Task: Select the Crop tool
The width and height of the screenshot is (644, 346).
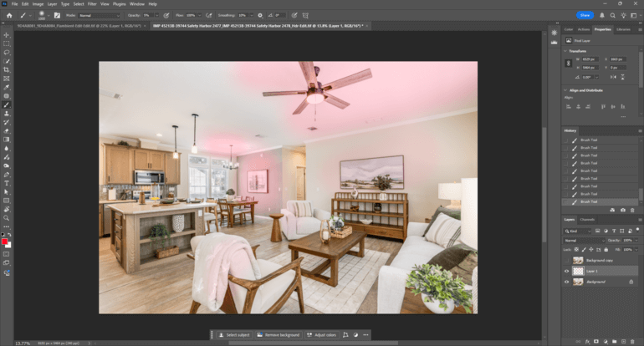Action: (7, 69)
